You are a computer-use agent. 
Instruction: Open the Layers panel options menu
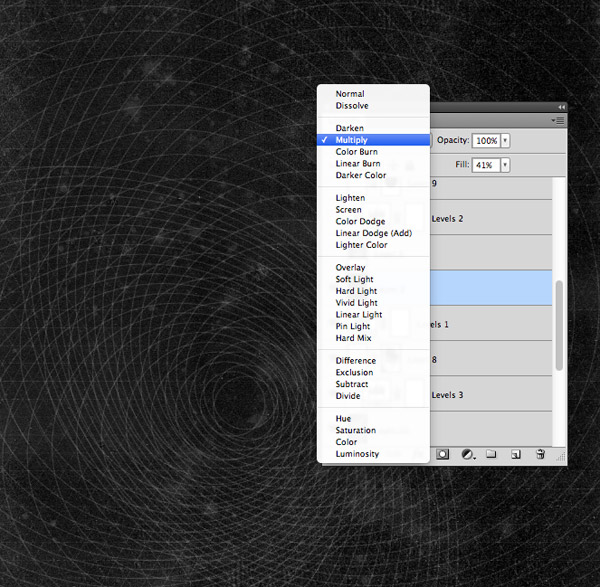click(x=559, y=120)
